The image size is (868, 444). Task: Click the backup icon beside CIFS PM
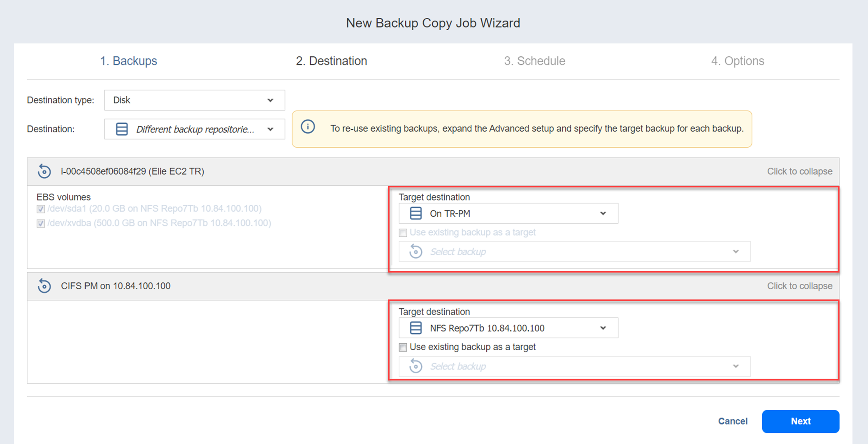(x=44, y=286)
